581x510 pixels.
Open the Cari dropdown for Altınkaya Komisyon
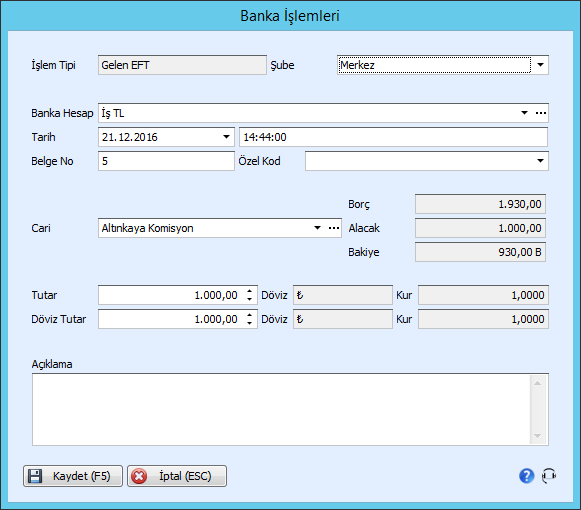tap(317, 228)
